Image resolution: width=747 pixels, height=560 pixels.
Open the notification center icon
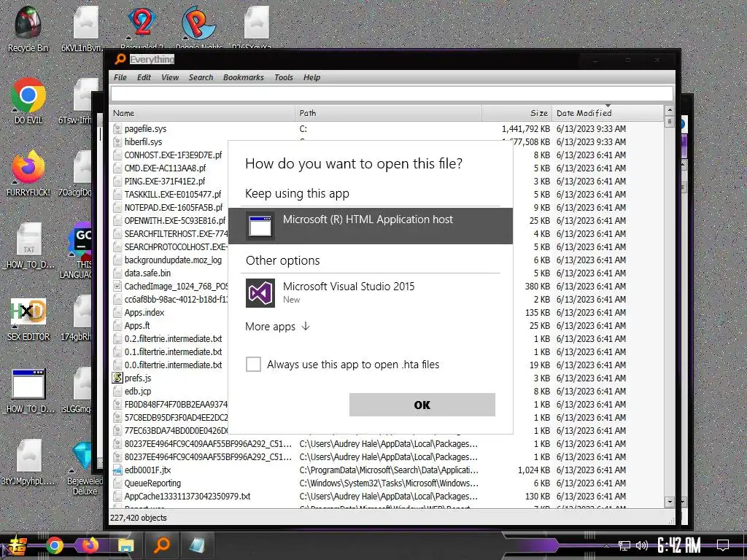[723, 545]
